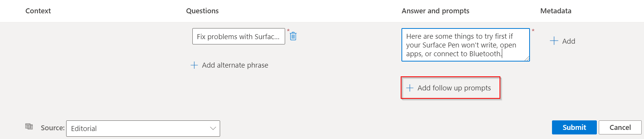Click the Questions column header
This screenshot has width=644, height=139.
click(x=202, y=11)
